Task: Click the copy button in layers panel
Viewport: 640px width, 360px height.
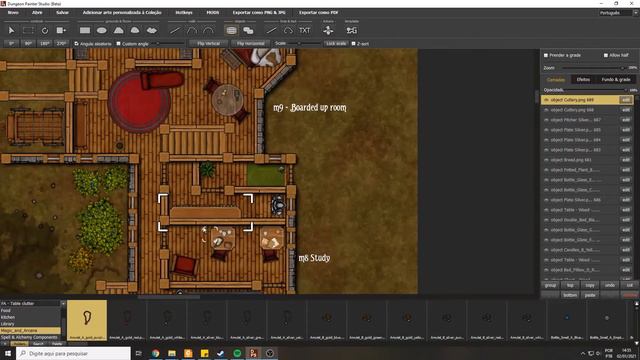Action: pos(590,285)
